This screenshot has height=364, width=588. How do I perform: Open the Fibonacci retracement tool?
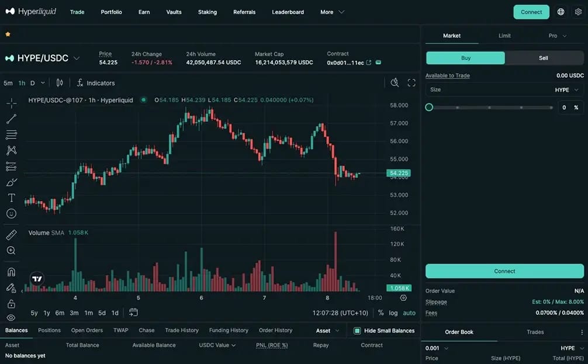point(11,134)
